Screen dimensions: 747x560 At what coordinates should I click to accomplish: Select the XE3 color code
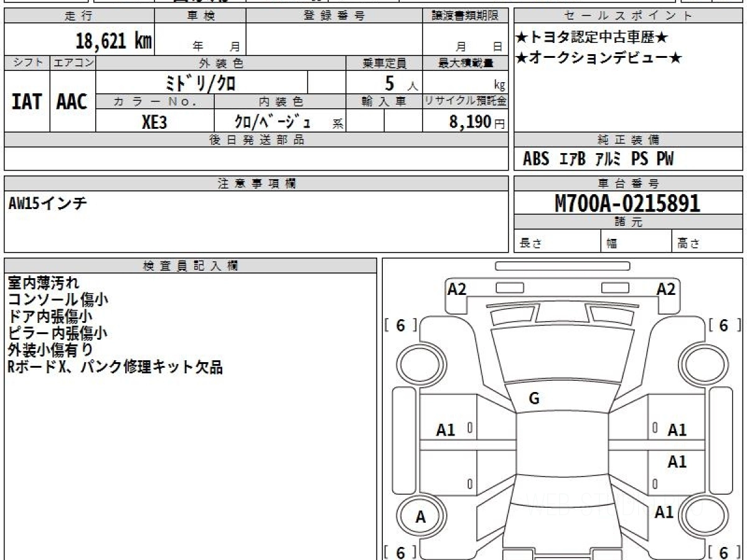pyautogui.click(x=154, y=122)
